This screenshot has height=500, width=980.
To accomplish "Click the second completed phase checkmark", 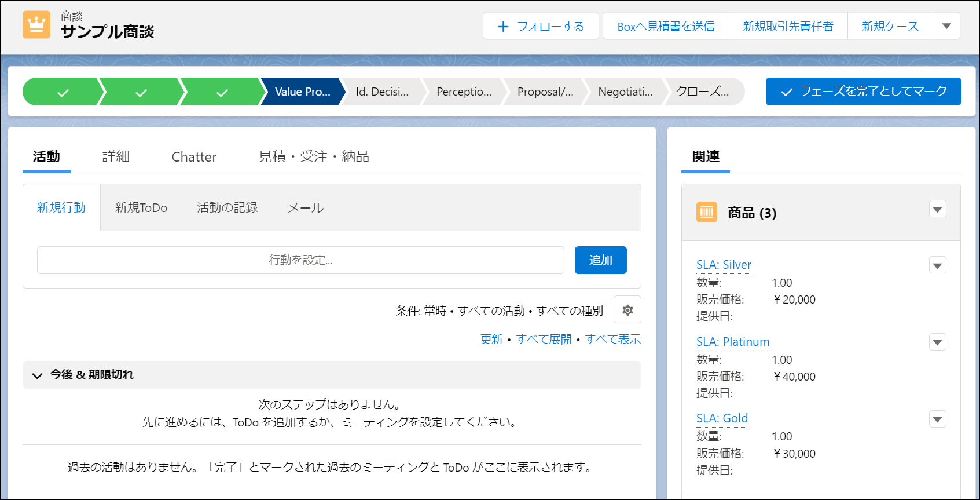I will pos(141,92).
